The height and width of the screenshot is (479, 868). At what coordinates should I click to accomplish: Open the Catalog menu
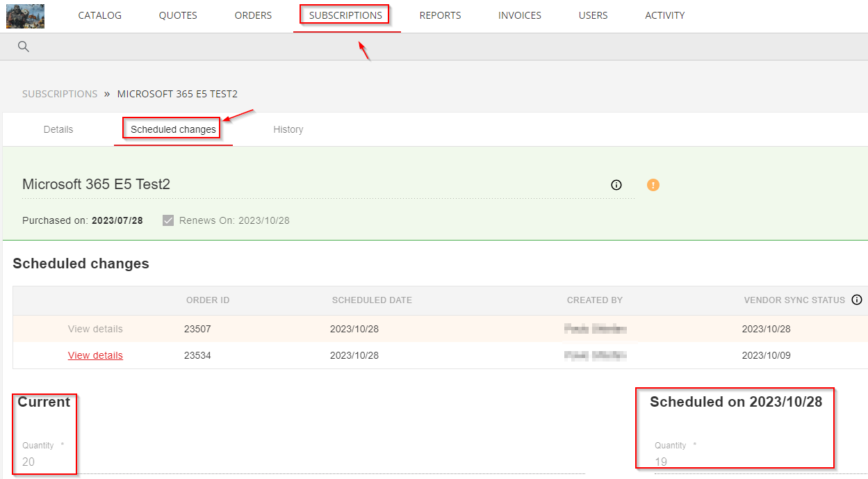pos(100,15)
